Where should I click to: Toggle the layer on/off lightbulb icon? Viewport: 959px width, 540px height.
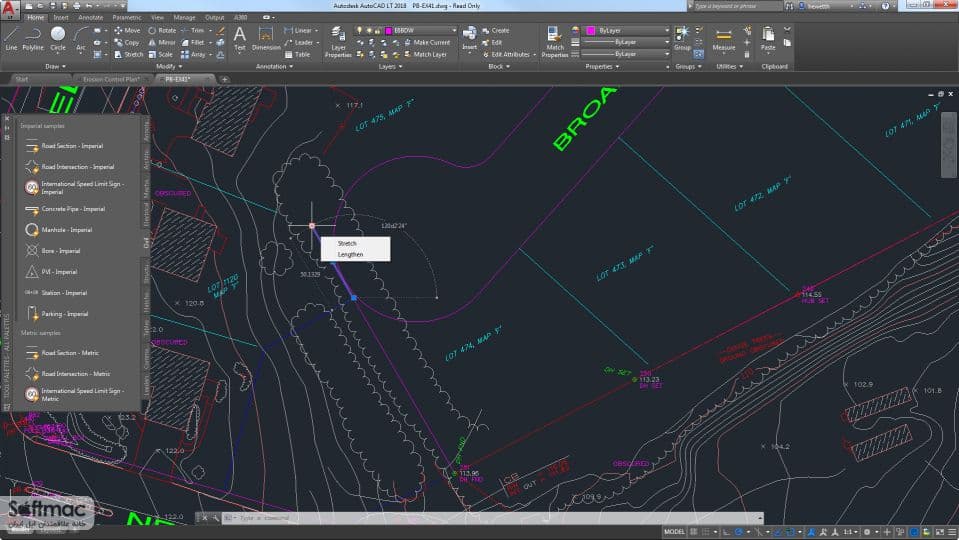click(x=360, y=30)
